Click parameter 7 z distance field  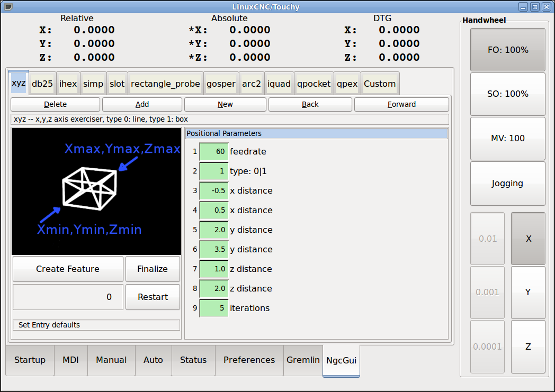(x=214, y=269)
